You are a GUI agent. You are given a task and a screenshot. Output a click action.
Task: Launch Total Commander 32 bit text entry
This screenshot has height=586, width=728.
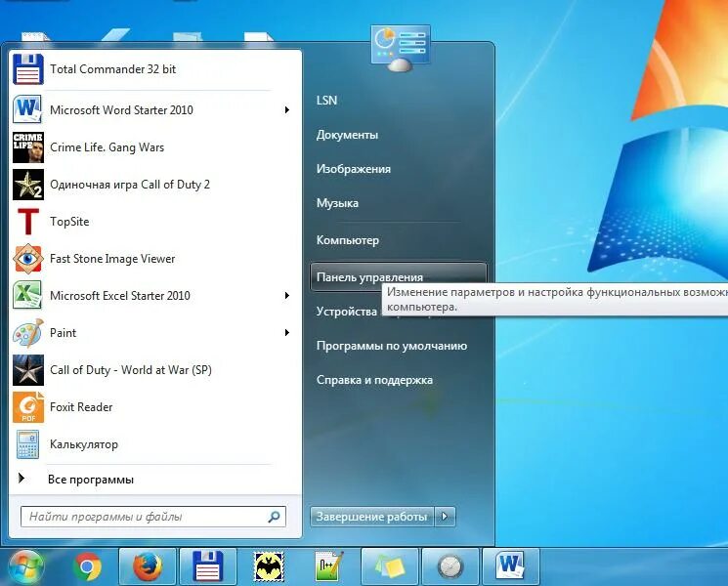[x=112, y=69]
